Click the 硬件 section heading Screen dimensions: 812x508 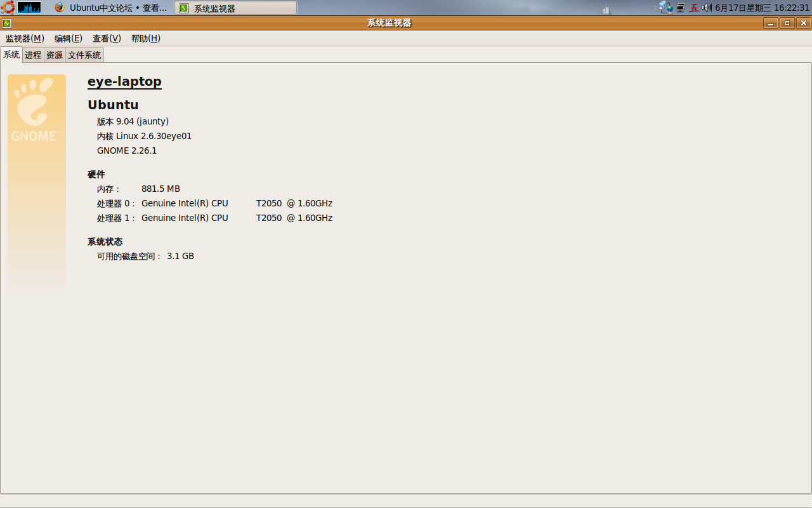click(x=96, y=174)
